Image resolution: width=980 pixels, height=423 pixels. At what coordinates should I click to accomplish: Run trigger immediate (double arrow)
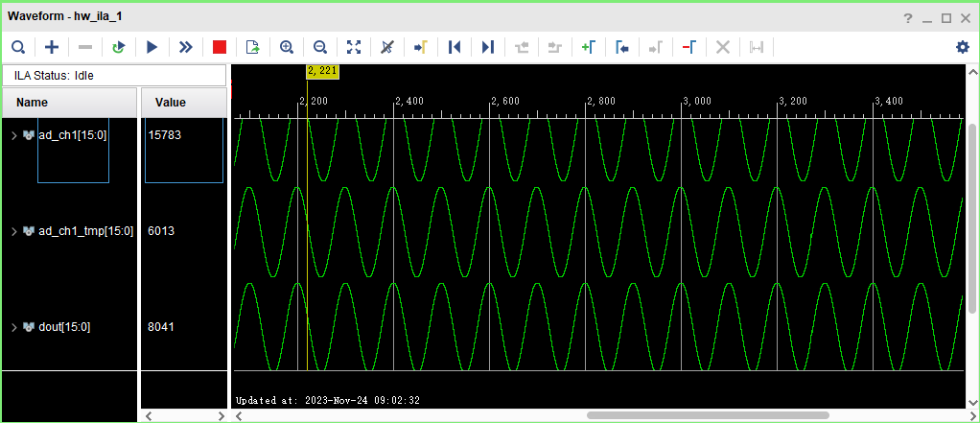[186, 47]
